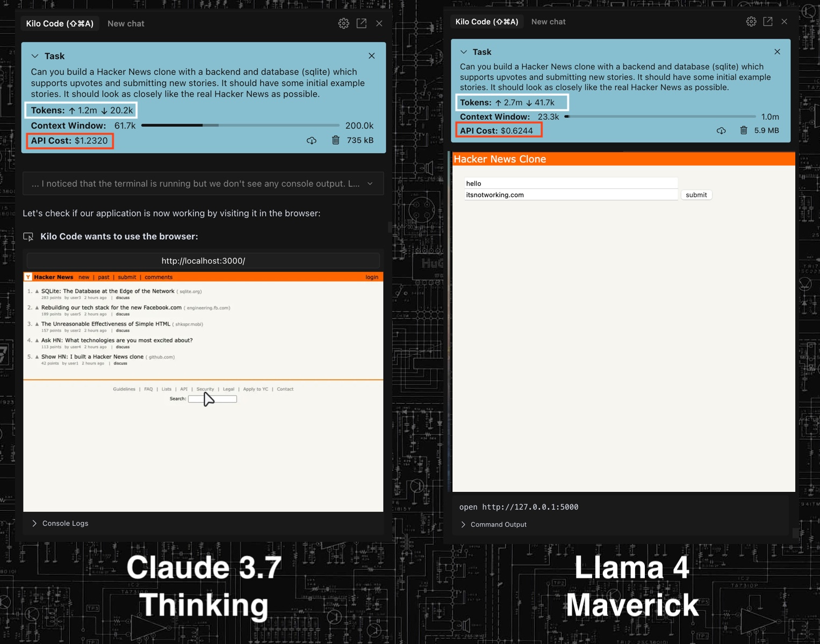Switch to Kilo Code tab in left panel
This screenshot has height=644, width=820.
(x=60, y=24)
